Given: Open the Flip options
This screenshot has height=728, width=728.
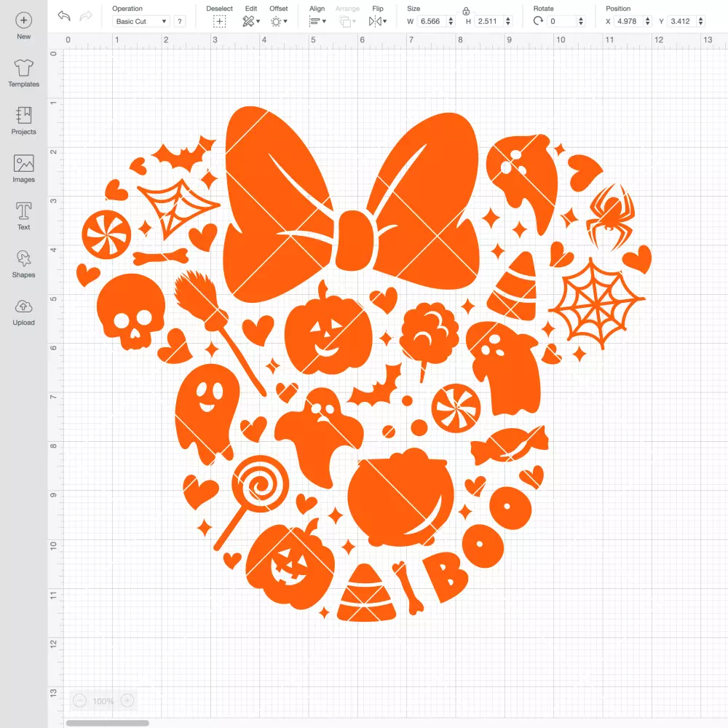Looking at the screenshot, I should 377,21.
